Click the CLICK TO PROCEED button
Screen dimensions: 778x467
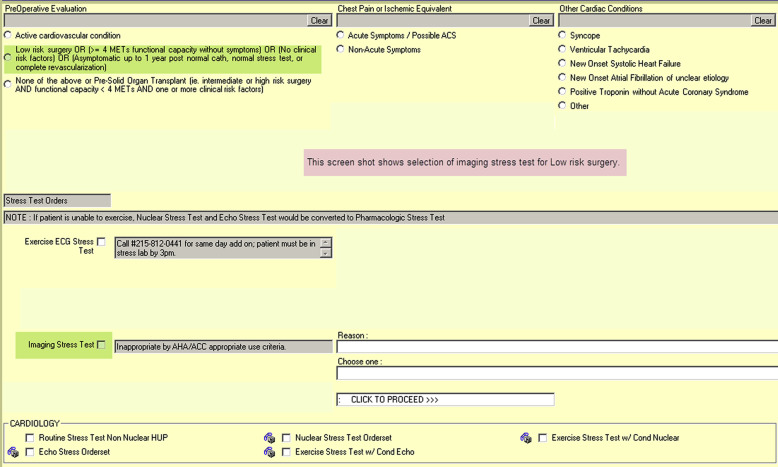click(x=446, y=400)
